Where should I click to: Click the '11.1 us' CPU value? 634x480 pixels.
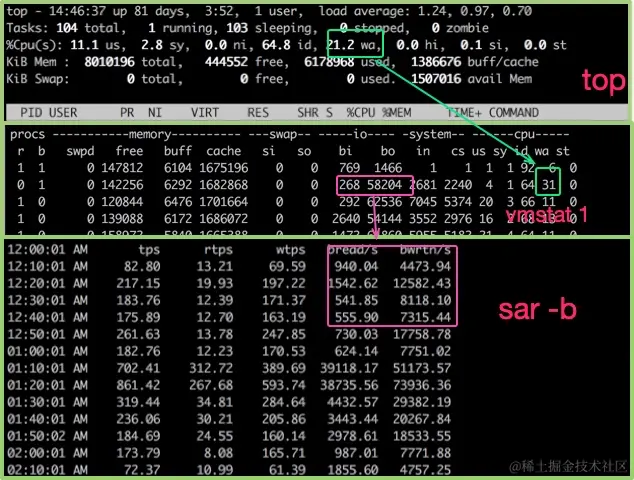click(x=95, y=45)
